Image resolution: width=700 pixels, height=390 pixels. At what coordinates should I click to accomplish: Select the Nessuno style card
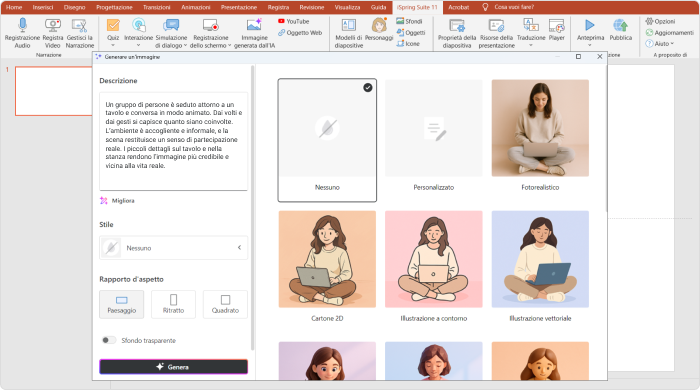(x=327, y=140)
